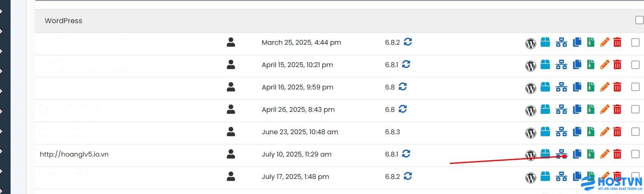Click the copy icon in April 26 row
644x194 pixels.
click(x=577, y=109)
